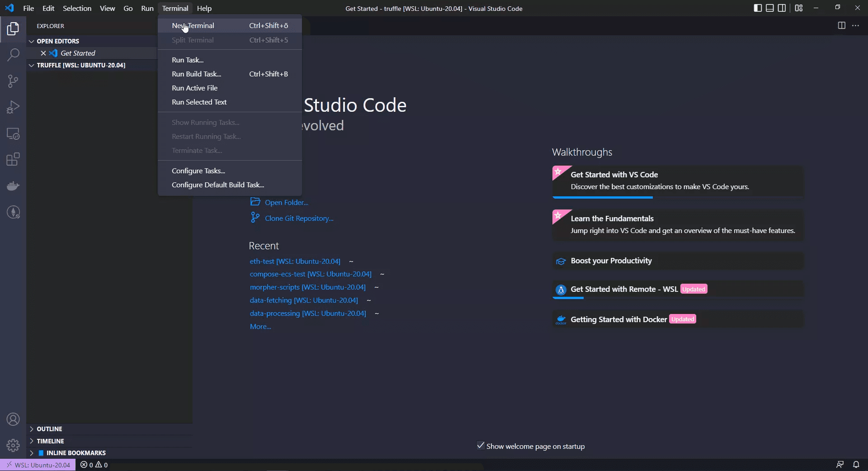Screen dimensions: 868x471
Task: Open Learn the Fundamentals walkthrough
Action: click(678, 225)
